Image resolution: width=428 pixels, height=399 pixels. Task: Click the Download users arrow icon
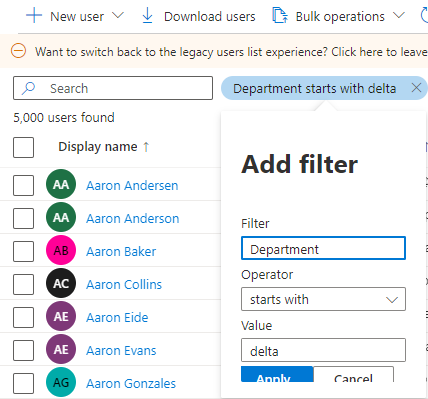coord(147,16)
